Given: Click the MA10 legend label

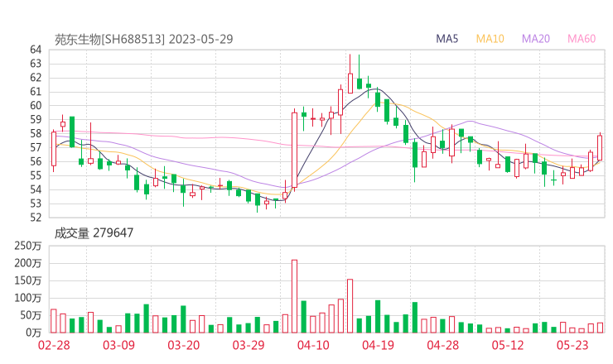Looking at the screenshot, I should point(490,39).
